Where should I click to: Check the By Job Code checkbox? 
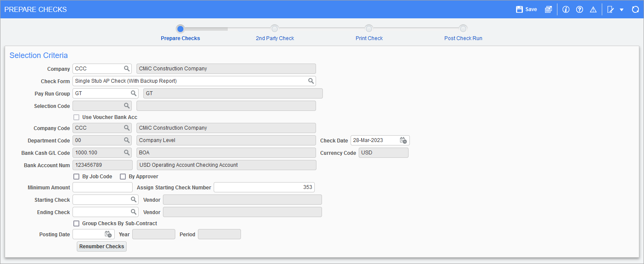[76, 176]
